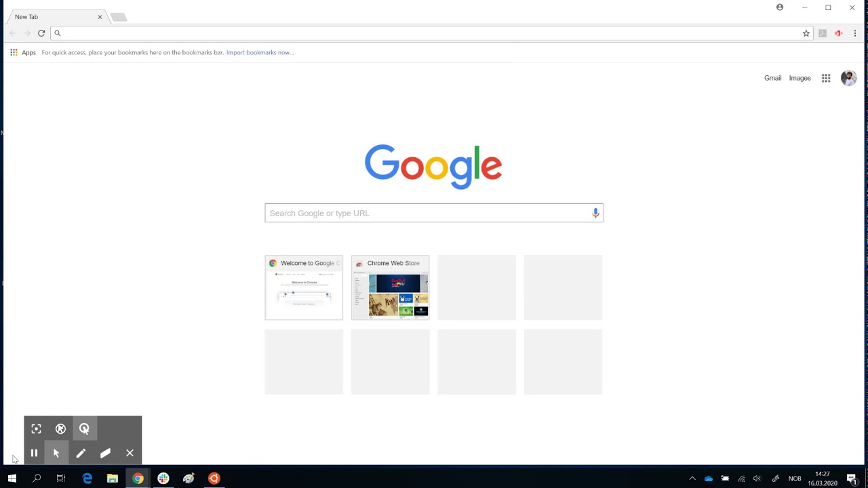The height and width of the screenshot is (488, 868).
Task: Click Import bookmarks now link
Action: point(260,52)
